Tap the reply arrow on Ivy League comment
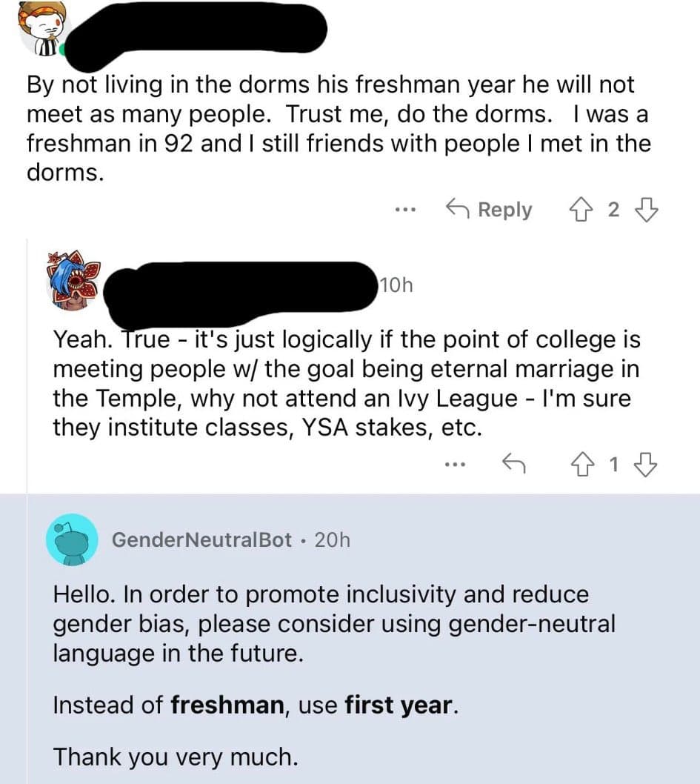The width and height of the screenshot is (700, 784). pyautogui.click(x=513, y=465)
